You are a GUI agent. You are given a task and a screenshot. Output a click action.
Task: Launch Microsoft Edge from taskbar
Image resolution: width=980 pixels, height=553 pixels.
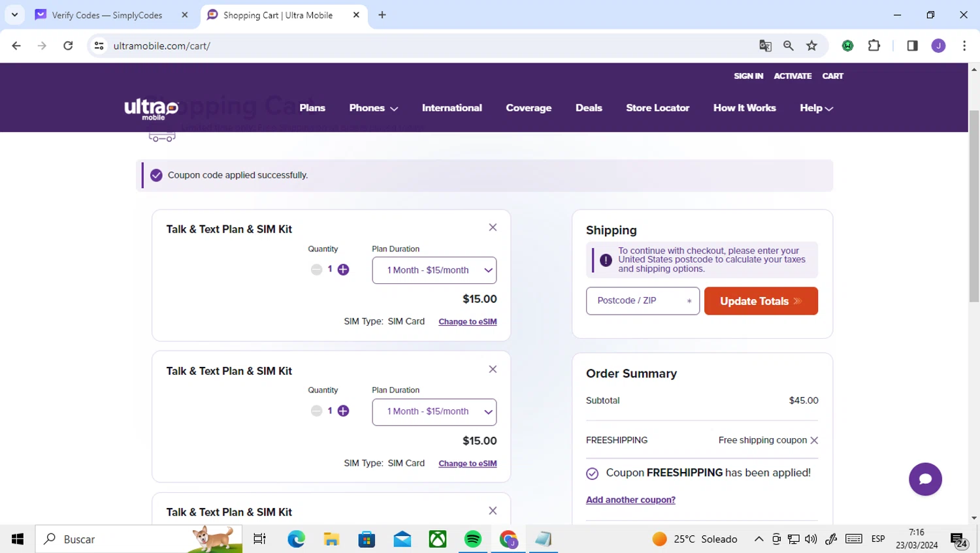(x=297, y=539)
